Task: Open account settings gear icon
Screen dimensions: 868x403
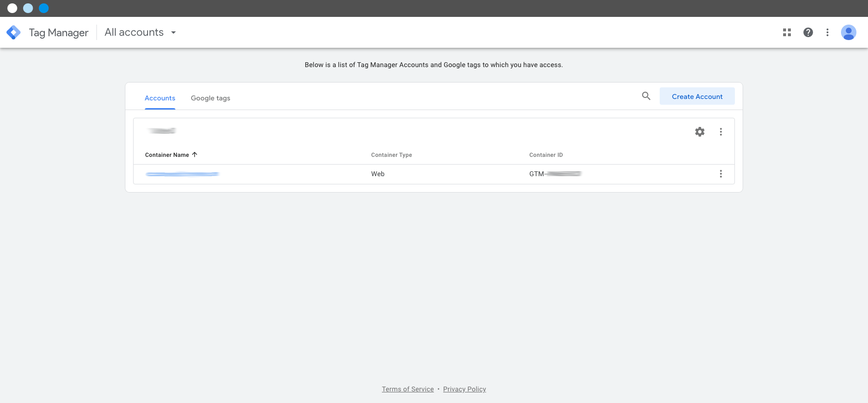Action: click(x=700, y=132)
